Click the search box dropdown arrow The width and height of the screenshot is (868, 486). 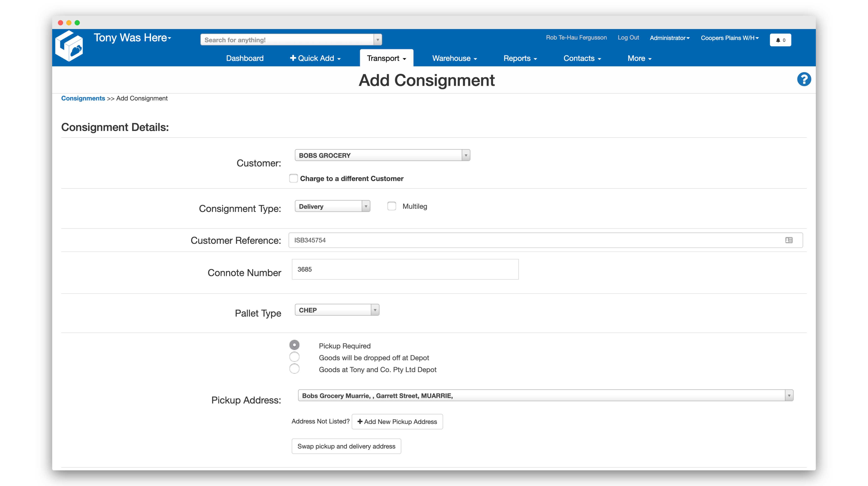(378, 40)
